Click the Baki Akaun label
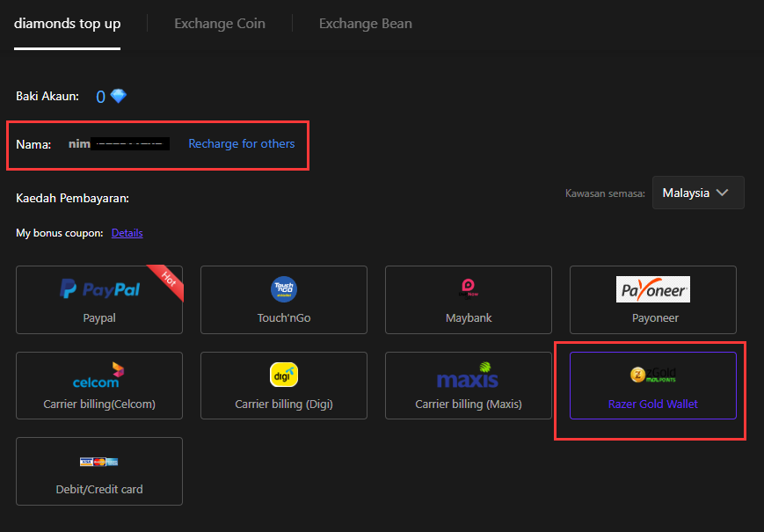This screenshot has width=764, height=532. click(47, 97)
